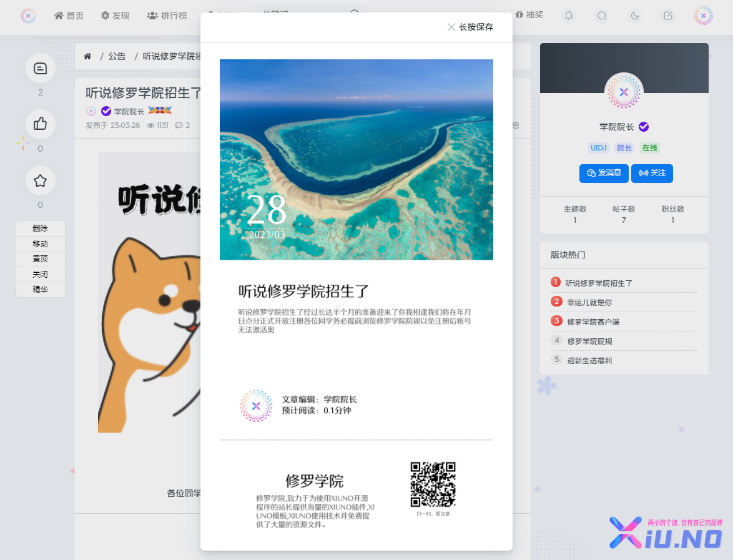Click the compose new post icon
Viewport: 733px width, 560px height.
pyautogui.click(x=668, y=16)
